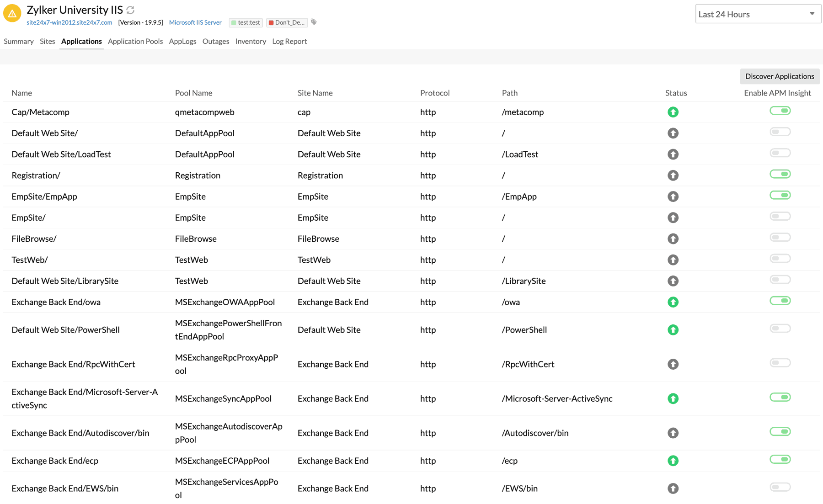This screenshot has height=504, width=823.
Task: Turn off APM Insight for EmpSite/EmpApp
Action: click(780, 195)
